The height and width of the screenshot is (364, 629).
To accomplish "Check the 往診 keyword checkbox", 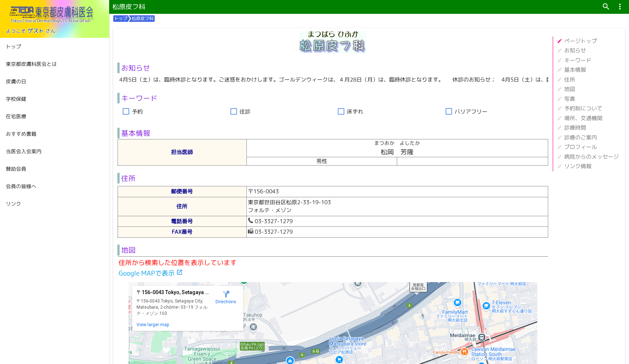I will tap(234, 111).
